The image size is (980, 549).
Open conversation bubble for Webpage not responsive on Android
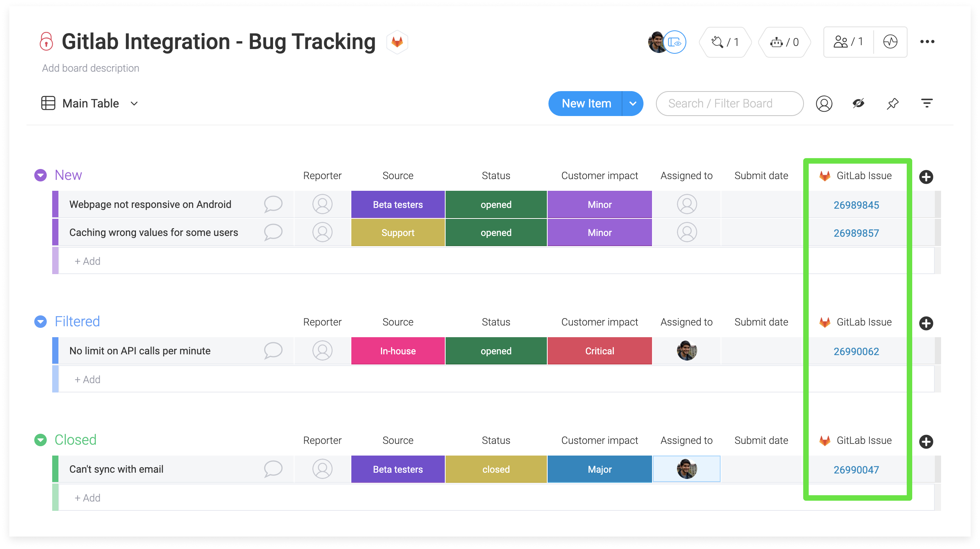(273, 204)
